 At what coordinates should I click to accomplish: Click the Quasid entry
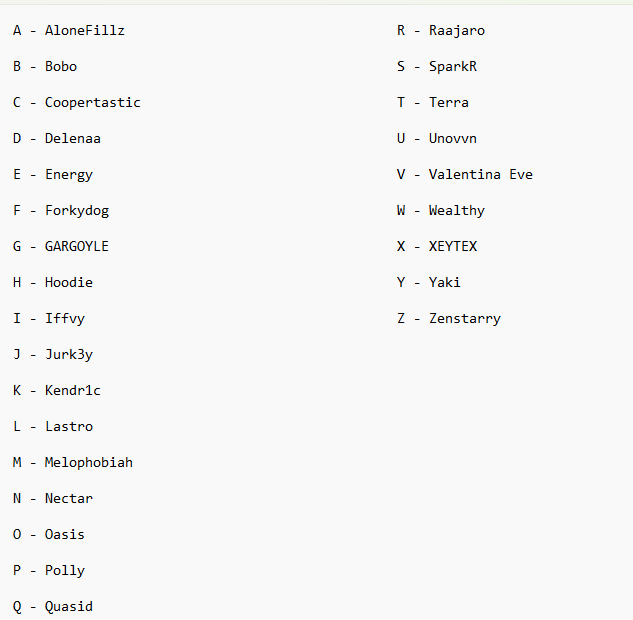[x=69, y=606]
